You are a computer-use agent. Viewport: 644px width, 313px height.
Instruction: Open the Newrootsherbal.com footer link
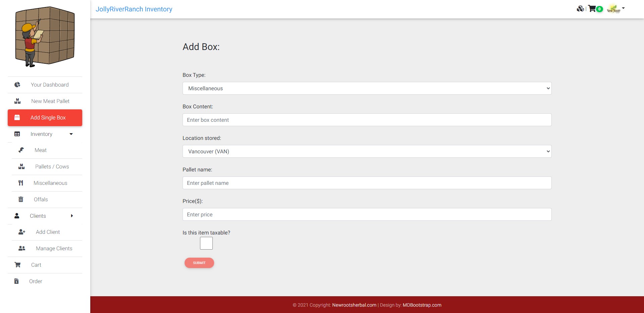coord(354,305)
